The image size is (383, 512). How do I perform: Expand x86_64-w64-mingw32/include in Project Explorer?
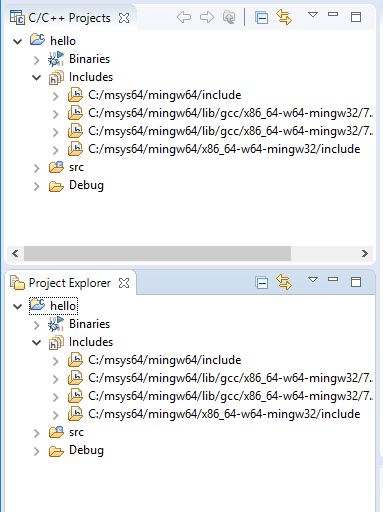point(56,415)
